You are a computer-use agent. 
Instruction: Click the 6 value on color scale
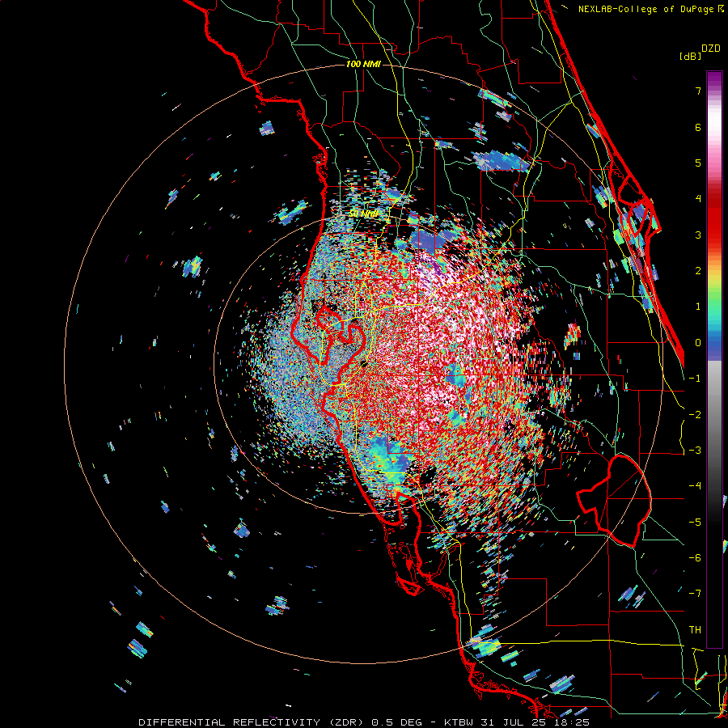(x=698, y=127)
